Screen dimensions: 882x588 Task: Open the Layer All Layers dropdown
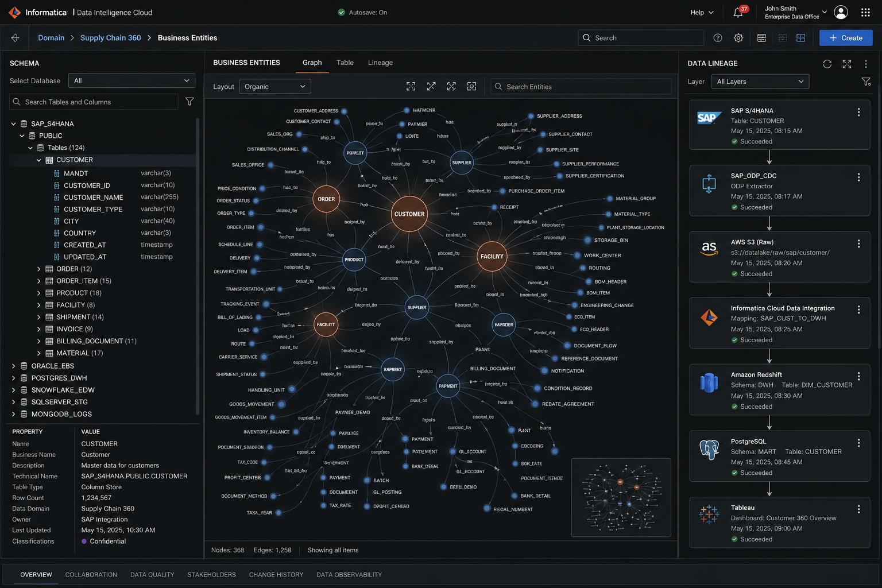pyautogui.click(x=760, y=82)
